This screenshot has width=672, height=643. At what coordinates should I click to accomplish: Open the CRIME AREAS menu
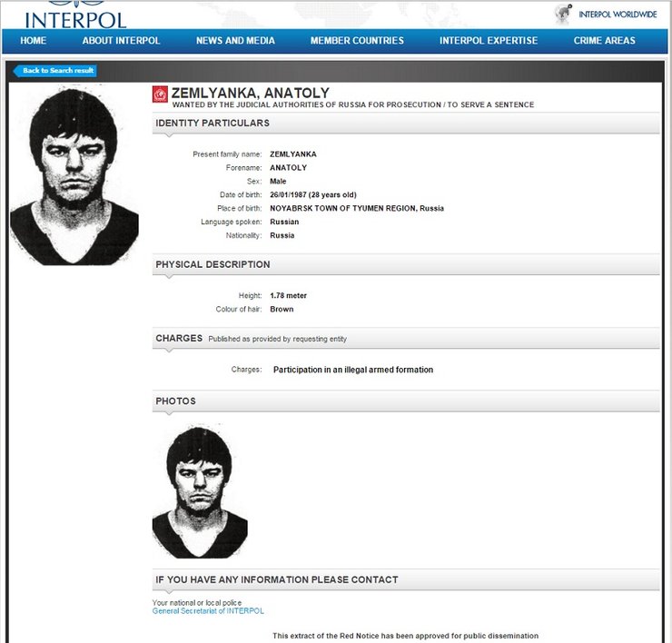tap(605, 41)
